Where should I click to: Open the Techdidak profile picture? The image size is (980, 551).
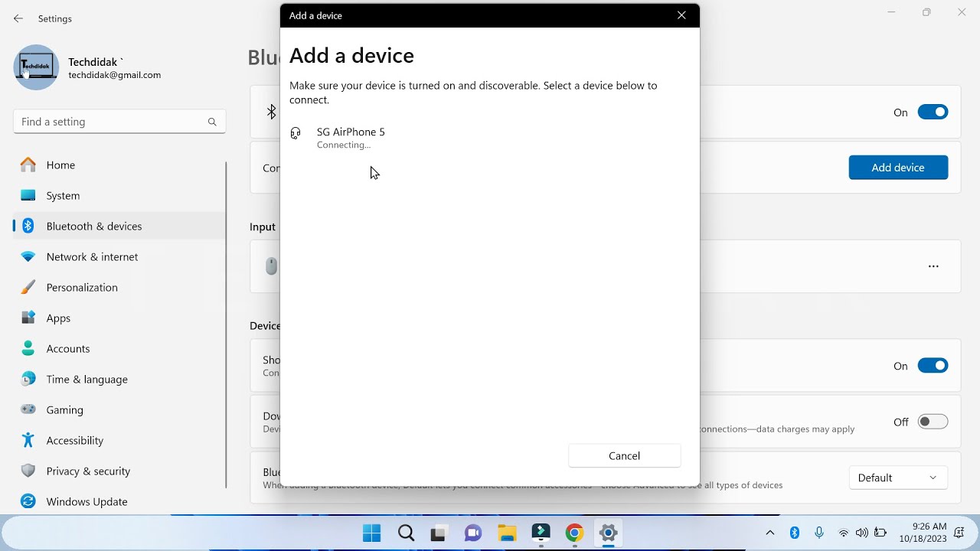point(36,67)
